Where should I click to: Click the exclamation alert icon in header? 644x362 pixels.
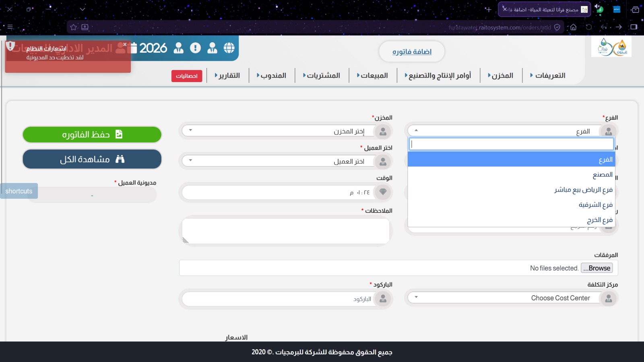tap(195, 48)
